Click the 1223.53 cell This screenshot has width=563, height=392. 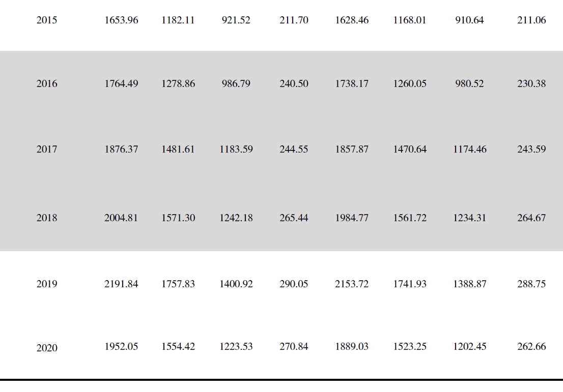[x=236, y=347]
